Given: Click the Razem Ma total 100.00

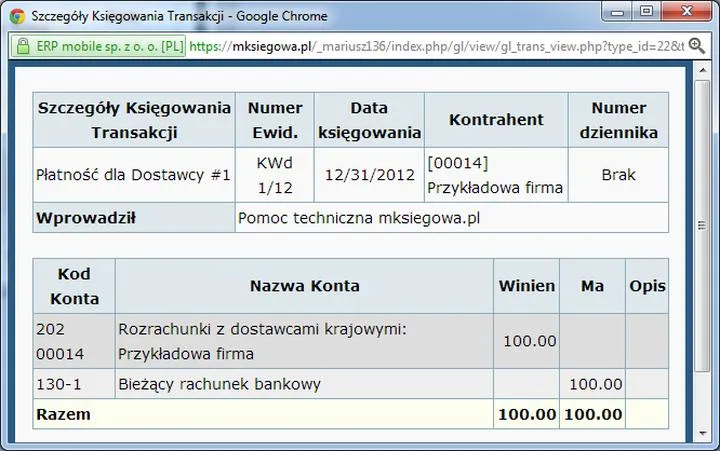Looking at the screenshot, I should coord(593,414).
